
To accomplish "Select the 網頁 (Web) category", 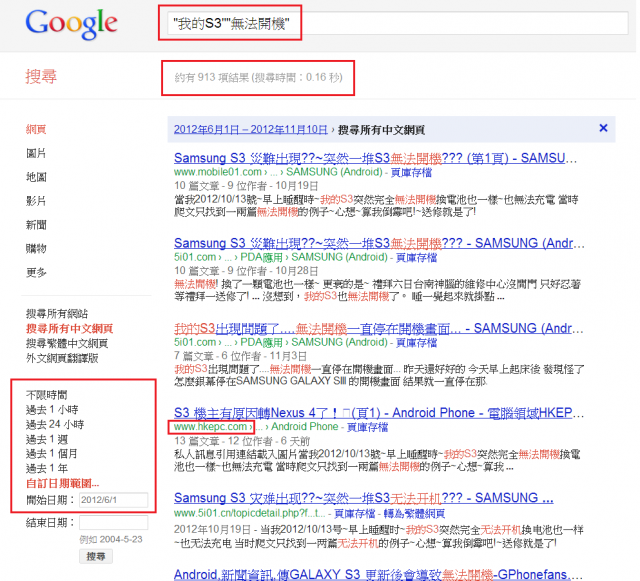I will (36, 129).
